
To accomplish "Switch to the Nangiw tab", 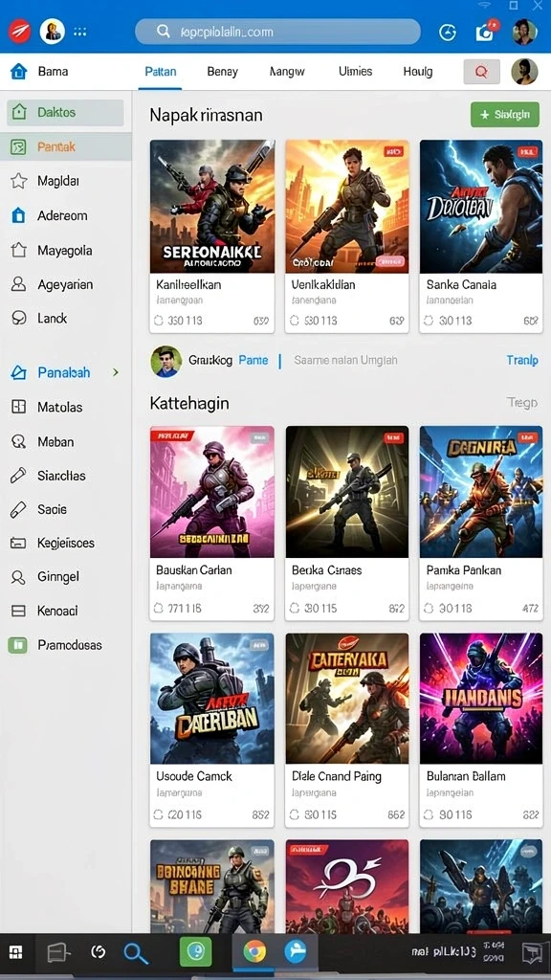I will coord(287,71).
